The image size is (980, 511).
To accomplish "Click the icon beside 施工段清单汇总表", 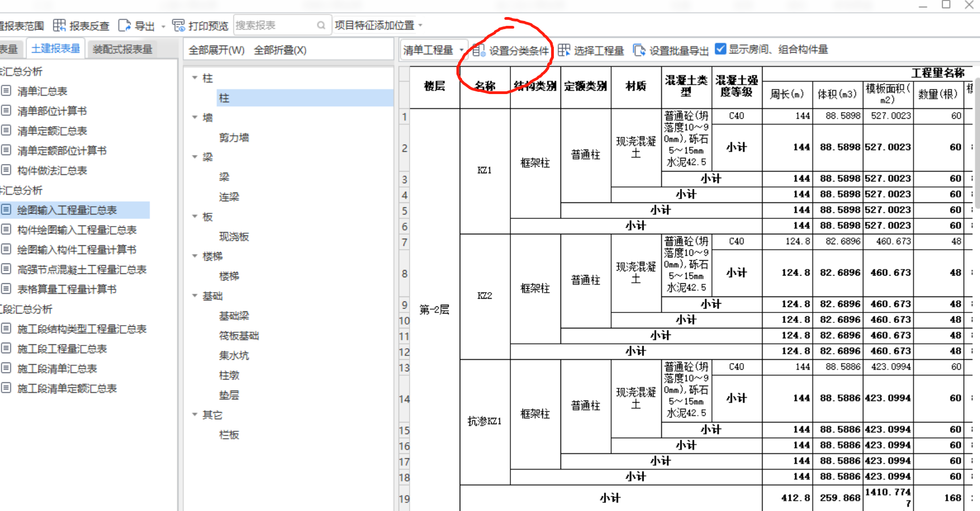I will tap(6, 368).
